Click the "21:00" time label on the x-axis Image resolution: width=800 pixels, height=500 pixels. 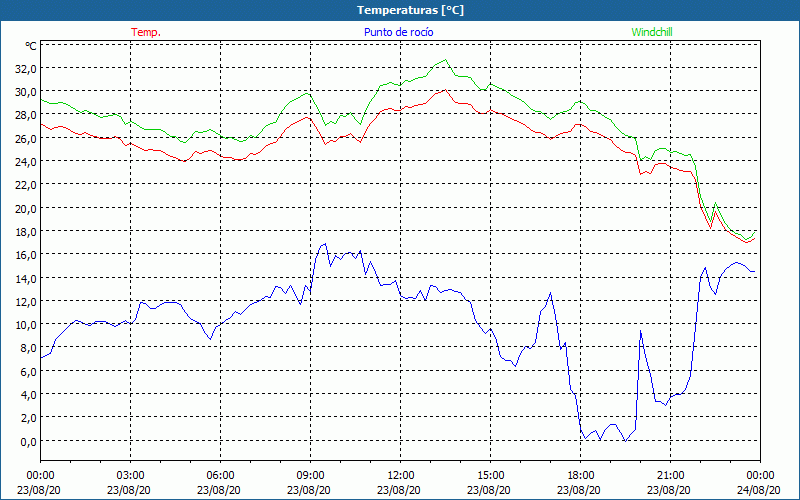click(670, 476)
